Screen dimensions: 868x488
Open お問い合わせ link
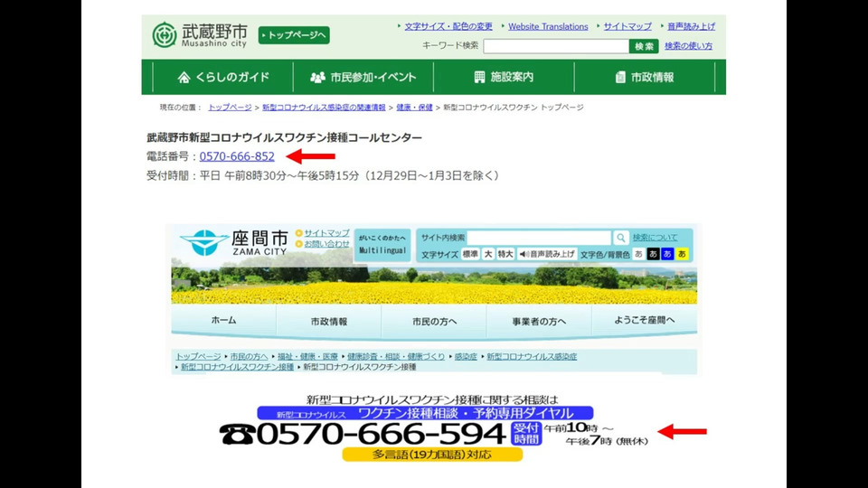pyautogui.click(x=326, y=243)
